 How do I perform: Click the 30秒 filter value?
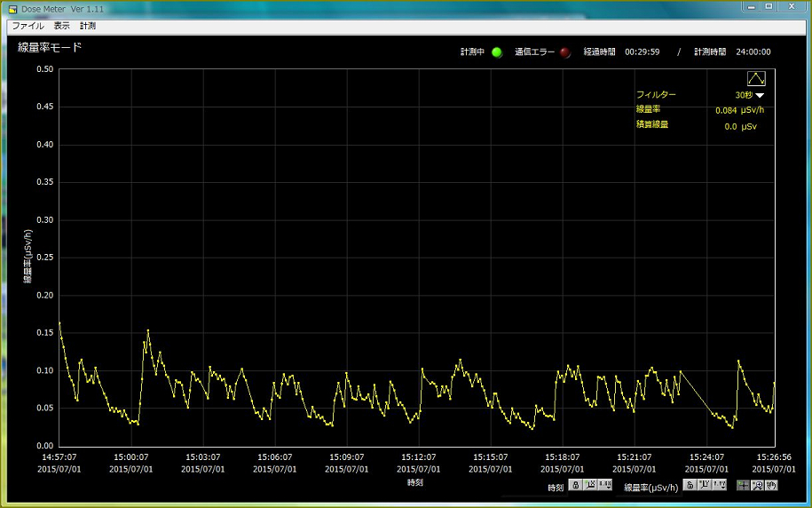coord(742,95)
